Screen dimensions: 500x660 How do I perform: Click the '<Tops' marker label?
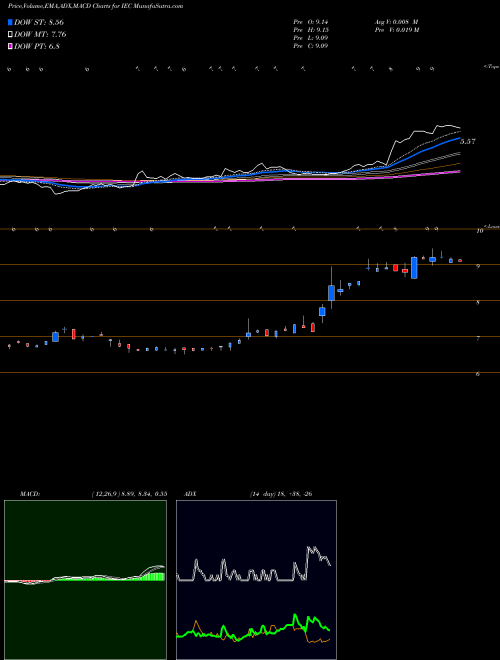tap(491, 67)
